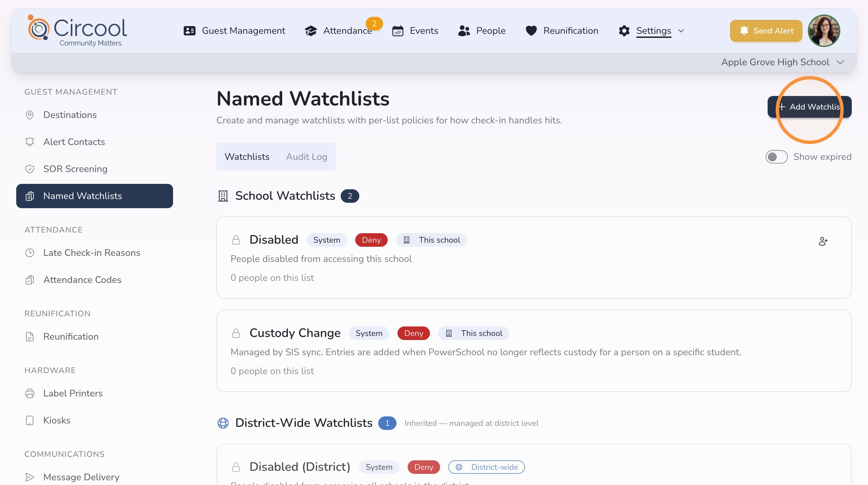
Task: Click the Late Check-in Reasons clock icon
Action: [x=30, y=253]
